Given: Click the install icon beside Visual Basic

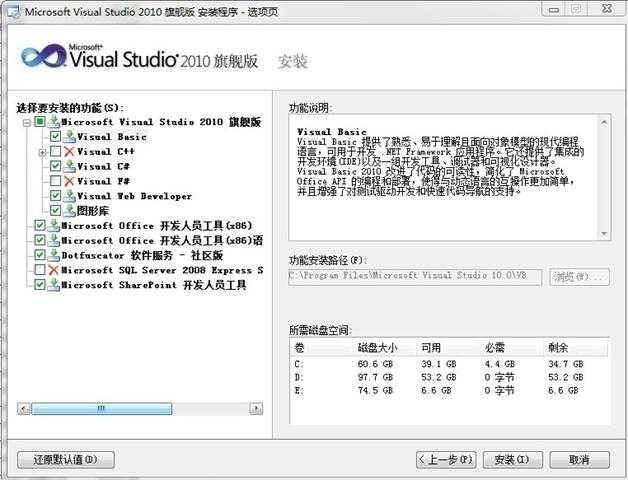Looking at the screenshot, I should (x=69, y=136).
